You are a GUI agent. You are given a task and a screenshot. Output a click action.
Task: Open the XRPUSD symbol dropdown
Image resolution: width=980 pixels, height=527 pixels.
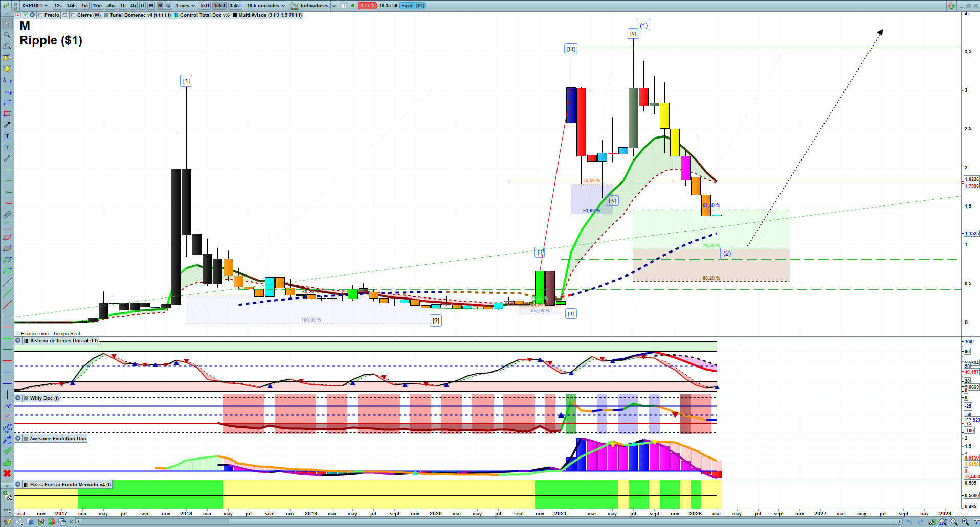pyautogui.click(x=35, y=6)
